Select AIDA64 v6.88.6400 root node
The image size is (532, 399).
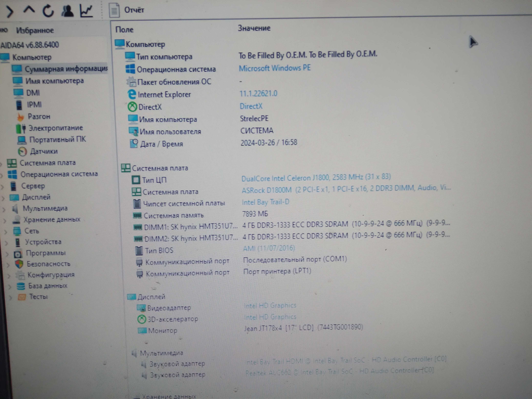[x=30, y=45]
